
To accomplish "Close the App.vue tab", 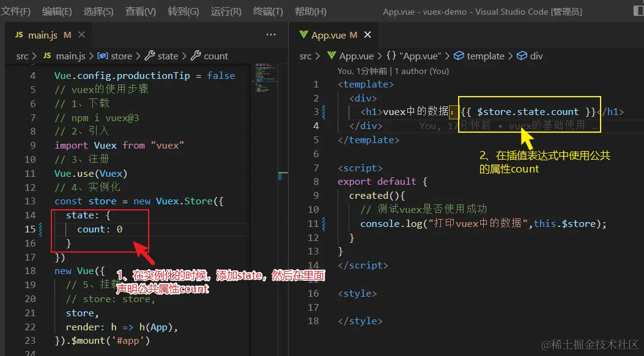I will tap(368, 35).
